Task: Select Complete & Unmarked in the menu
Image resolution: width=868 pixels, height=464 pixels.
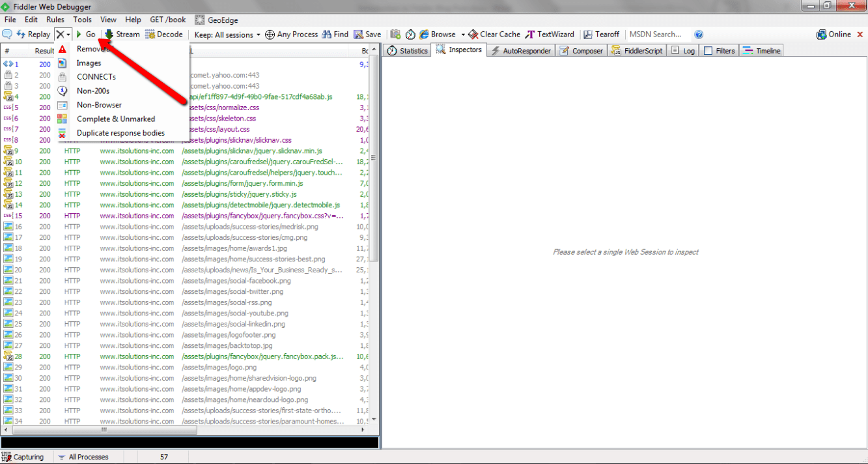Action: (124, 119)
